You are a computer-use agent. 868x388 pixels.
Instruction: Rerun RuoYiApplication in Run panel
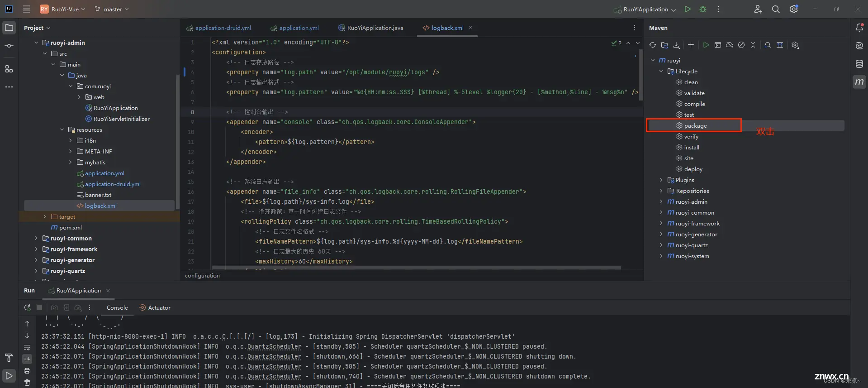coord(28,307)
